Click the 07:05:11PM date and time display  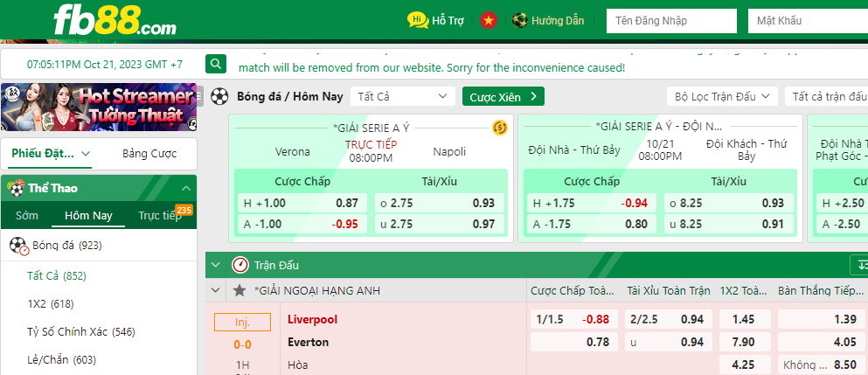(x=105, y=65)
